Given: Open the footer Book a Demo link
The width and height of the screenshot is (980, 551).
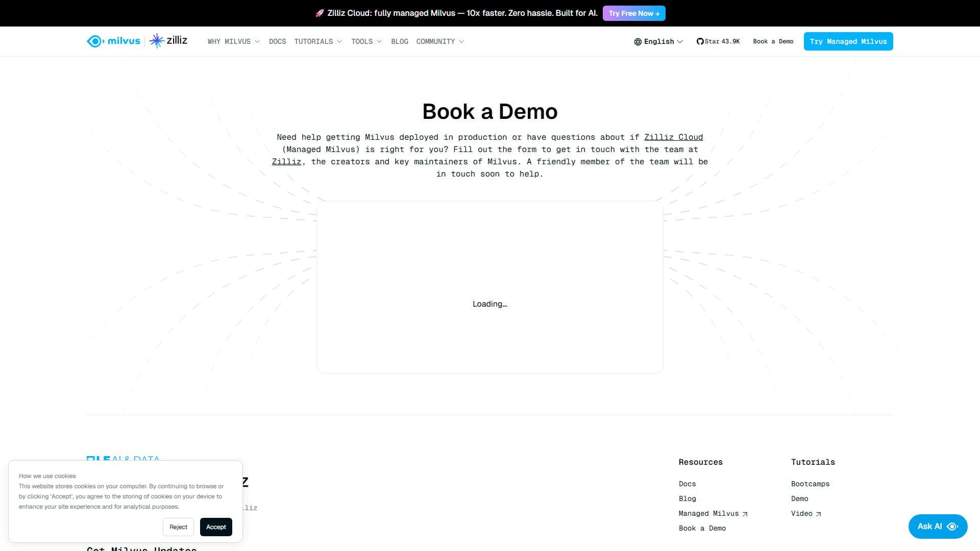Looking at the screenshot, I should click(702, 528).
